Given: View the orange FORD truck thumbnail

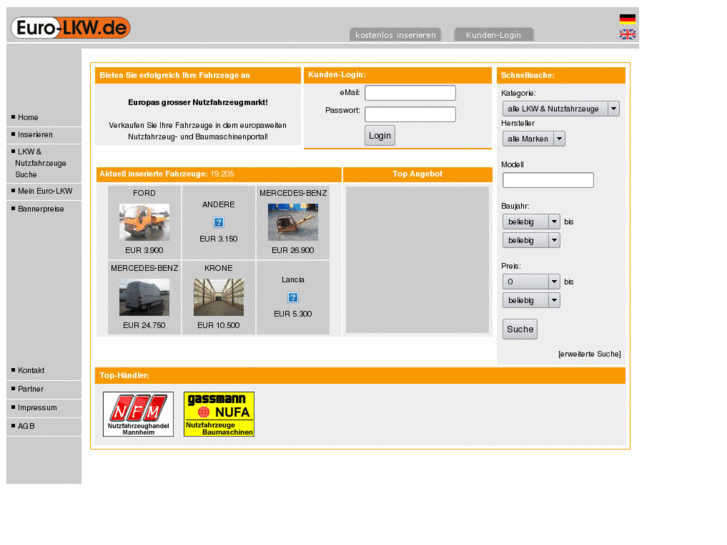Looking at the screenshot, I should (x=144, y=222).
